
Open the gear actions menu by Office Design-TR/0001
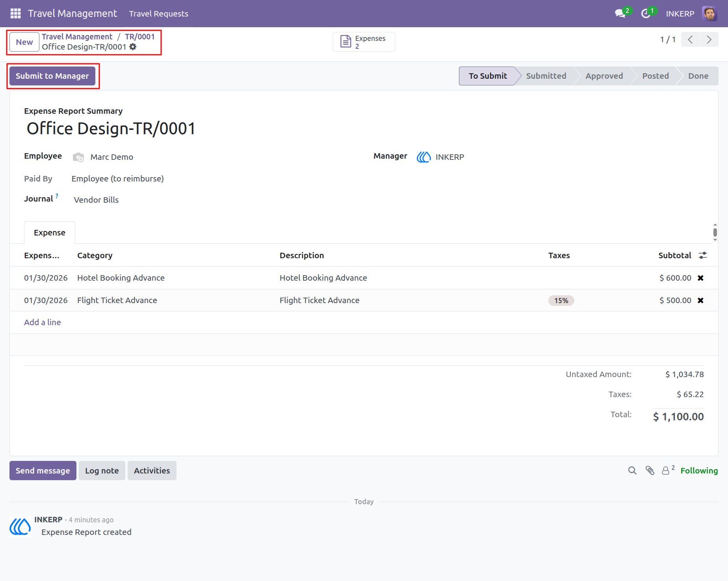pos(133,47)
